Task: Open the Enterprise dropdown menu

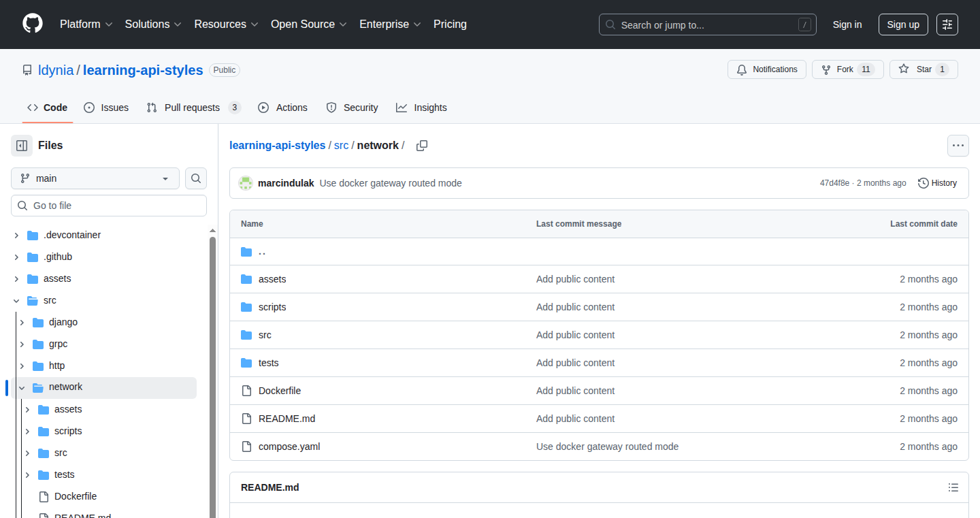Action: click(x=390, y=25)
